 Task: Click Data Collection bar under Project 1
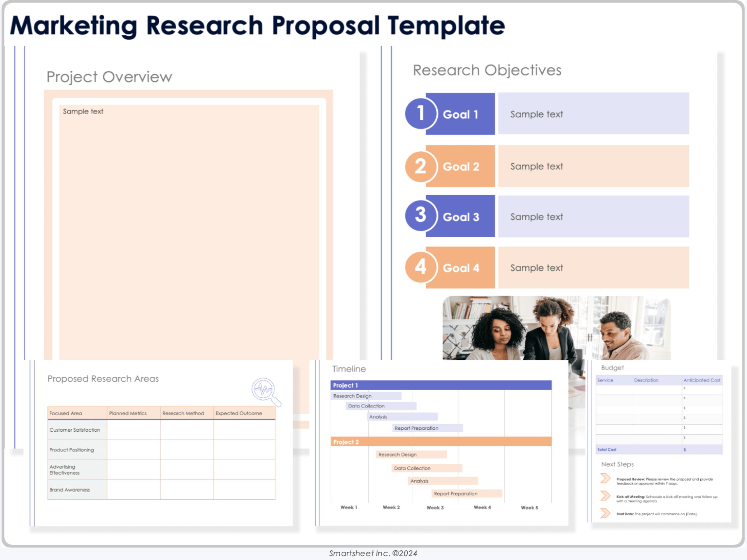381,406
